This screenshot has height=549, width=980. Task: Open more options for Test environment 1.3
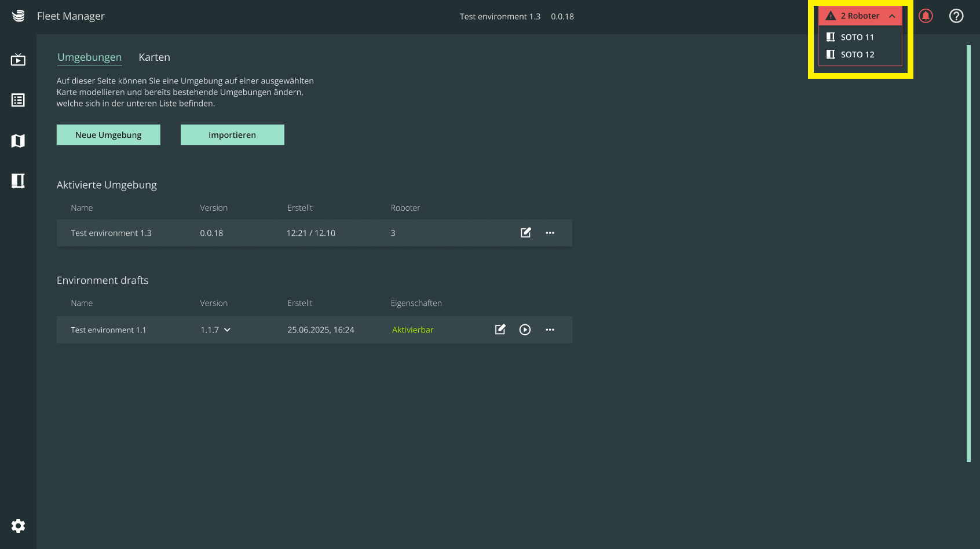[x=550, y=233]
